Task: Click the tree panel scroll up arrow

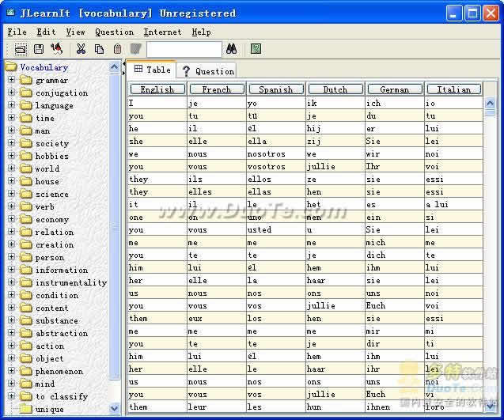Action: coord(115,67)
